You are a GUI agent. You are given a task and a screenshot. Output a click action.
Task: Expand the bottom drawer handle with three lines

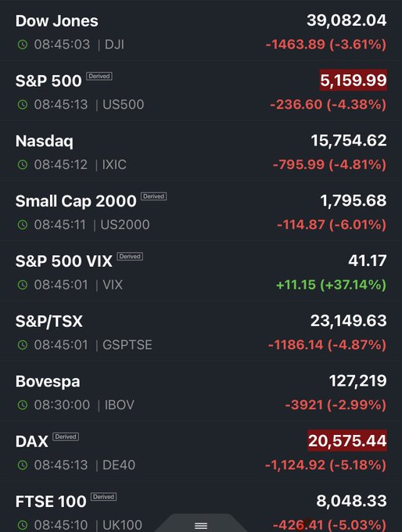201,526
